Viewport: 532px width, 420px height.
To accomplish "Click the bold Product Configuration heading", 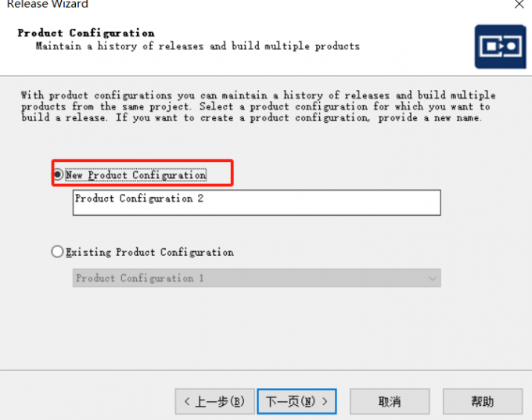I will pos(86,33).
